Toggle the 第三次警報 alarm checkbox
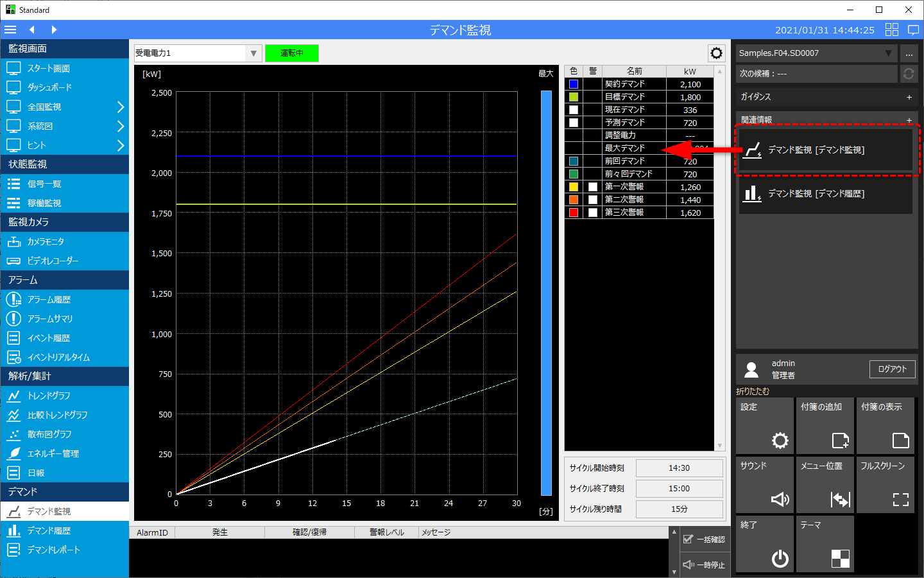The width and height of the screenshot is (924, 578). tap(593, 213)
